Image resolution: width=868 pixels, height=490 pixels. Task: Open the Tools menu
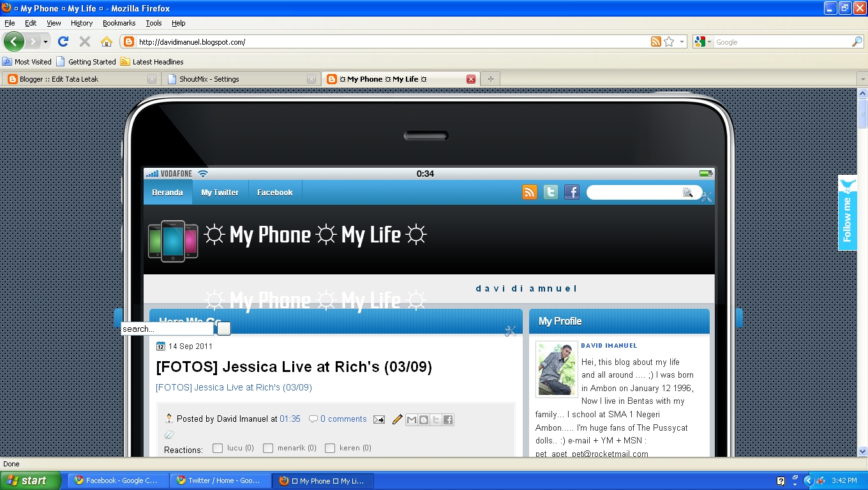pyautogui.click(x=154, y=23)
